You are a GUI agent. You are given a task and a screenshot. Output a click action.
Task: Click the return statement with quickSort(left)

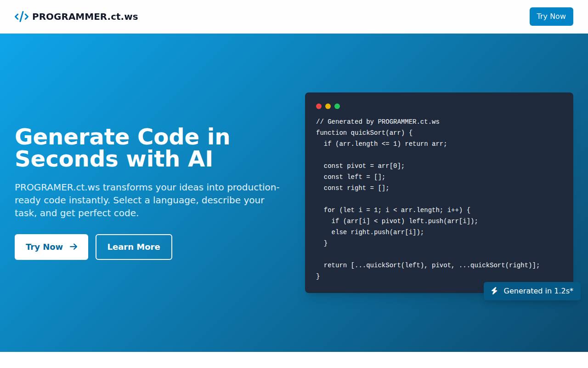coord(432,265)
